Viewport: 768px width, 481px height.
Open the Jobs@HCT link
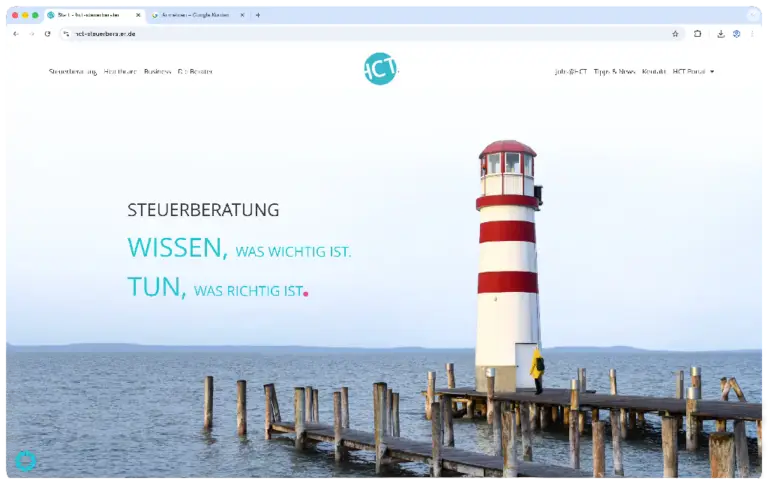click(571, 72)
